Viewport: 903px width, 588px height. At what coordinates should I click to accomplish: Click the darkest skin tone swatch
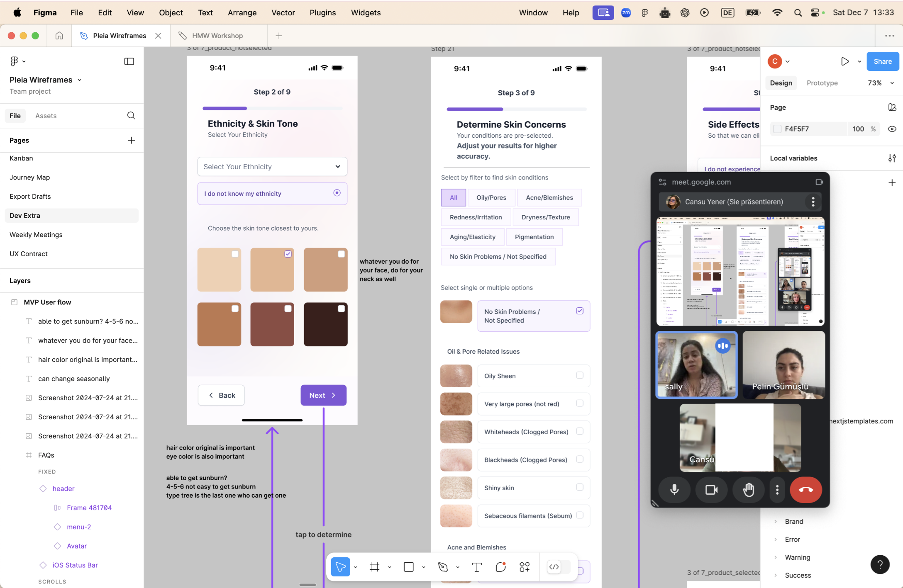tap(325, 324)
